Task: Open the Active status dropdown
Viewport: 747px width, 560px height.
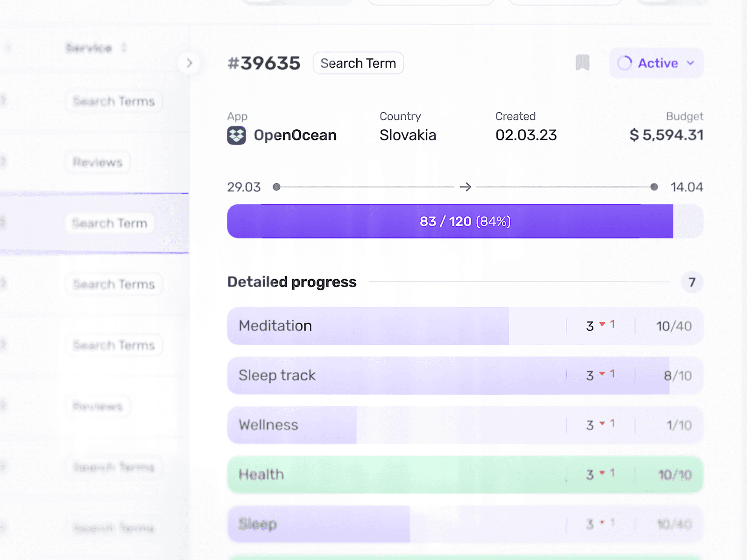Action: click(x=656, y=63)
